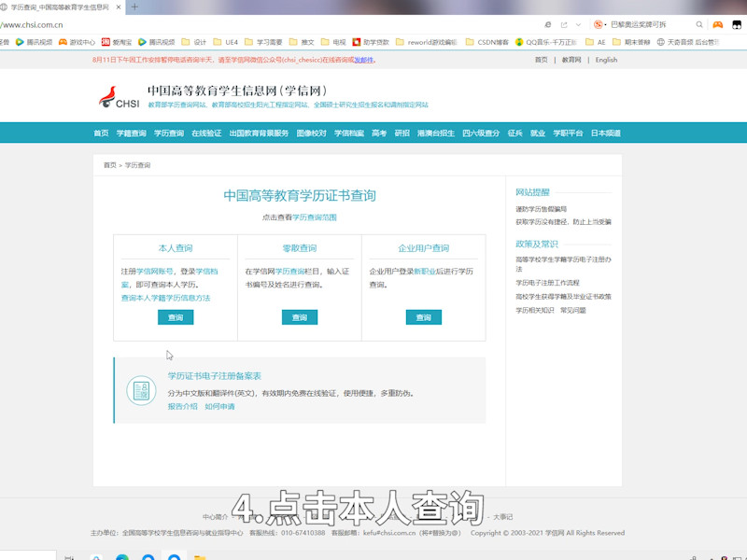
Task: Click the reading mode icon in address bar
Action: pyautogui.click(x=548, y=25)
